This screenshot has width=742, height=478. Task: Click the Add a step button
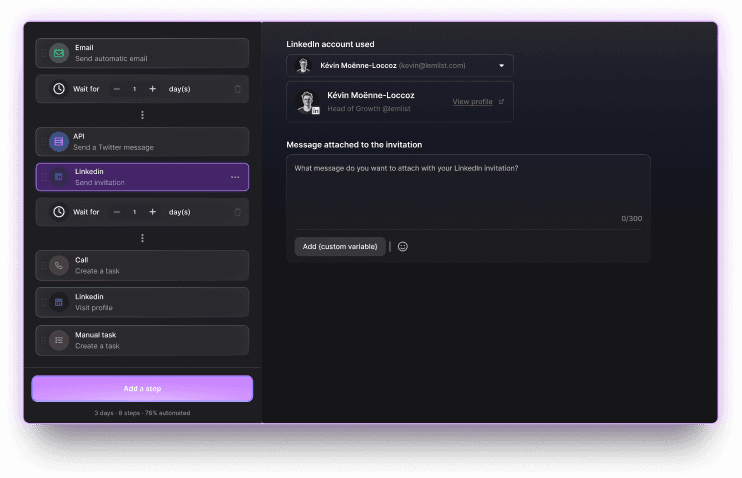point(142,389)
